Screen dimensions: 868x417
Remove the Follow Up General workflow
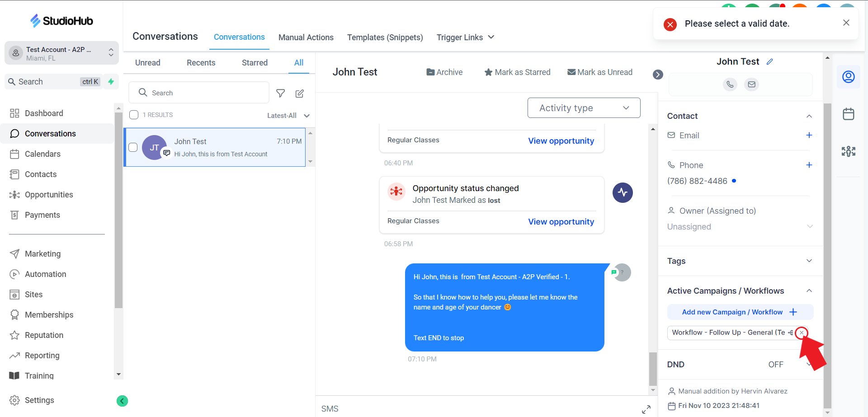tap(802, 333)
